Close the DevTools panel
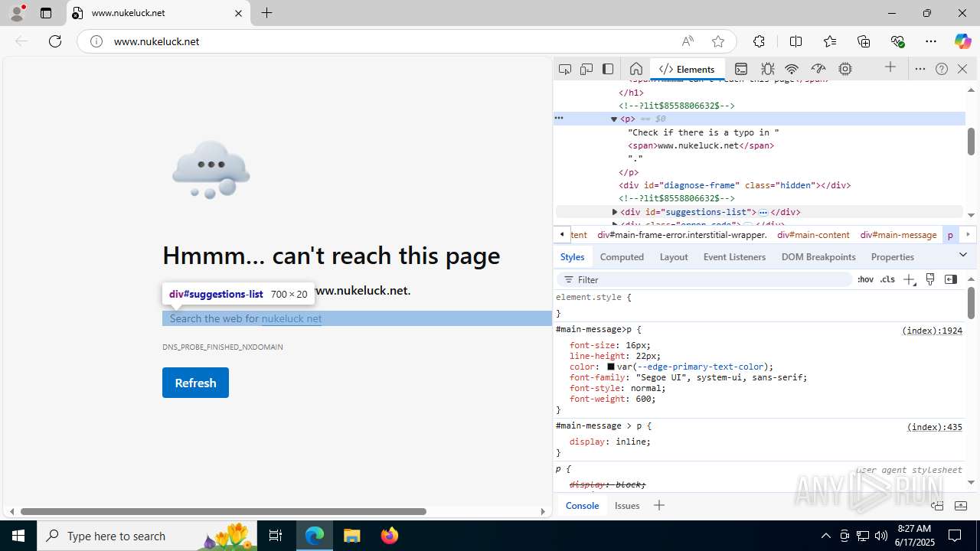 pyautogui.click(x=962, y=69)
